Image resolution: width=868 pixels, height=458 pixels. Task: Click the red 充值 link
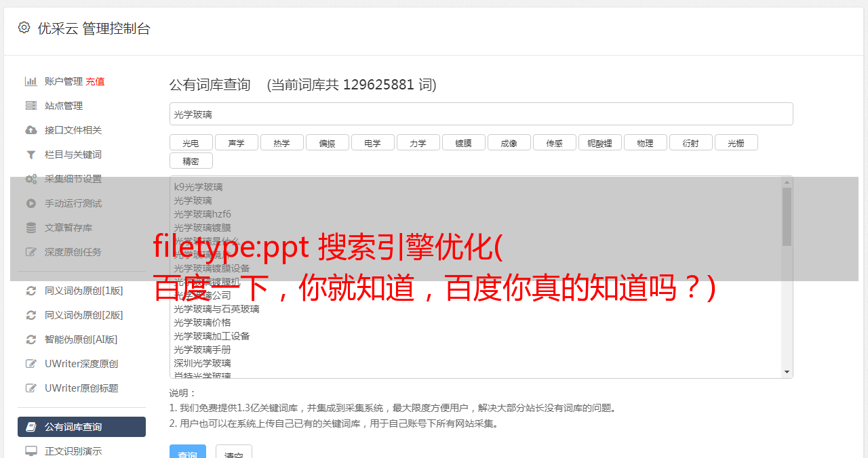click(x=95, y=81)
